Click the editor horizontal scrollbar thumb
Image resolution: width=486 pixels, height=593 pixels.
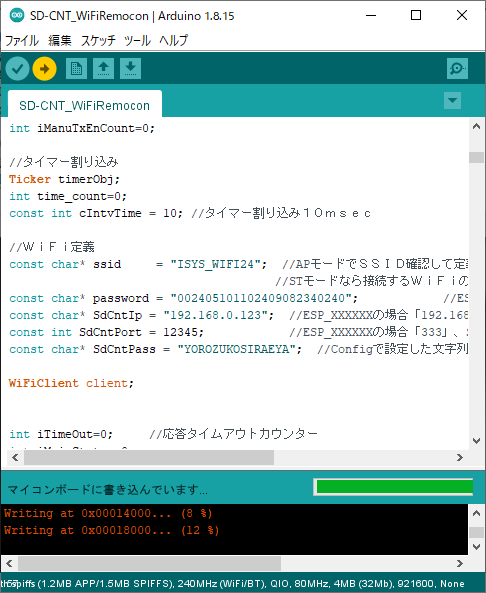click(149, 458)
